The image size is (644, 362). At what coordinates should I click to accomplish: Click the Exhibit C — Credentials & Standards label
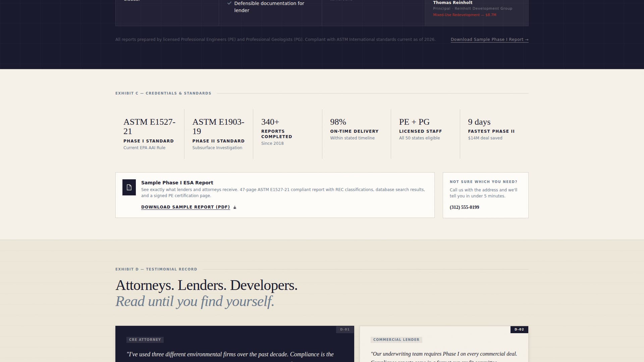click(163, 93)
